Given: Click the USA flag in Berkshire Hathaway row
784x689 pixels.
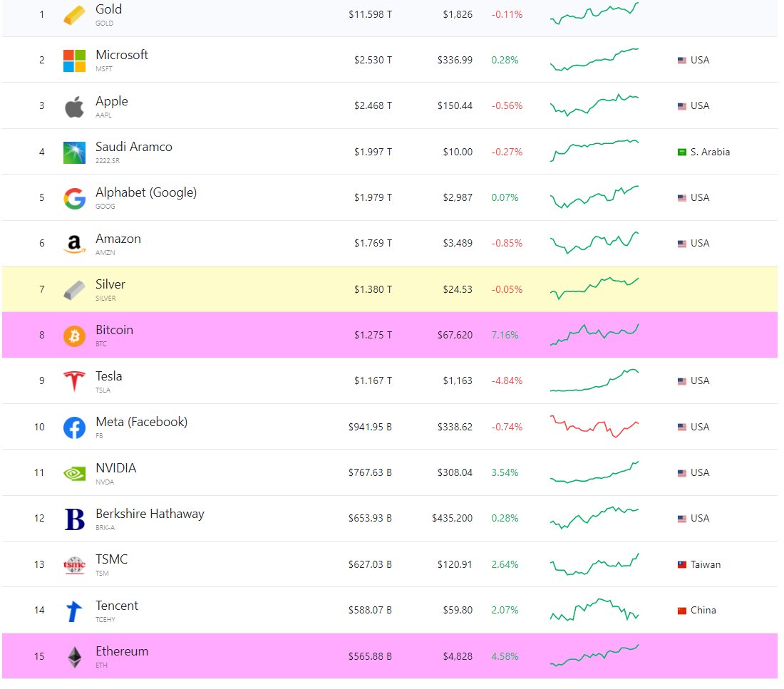Looking at the screenshot, I should click(x=681, y=519).
